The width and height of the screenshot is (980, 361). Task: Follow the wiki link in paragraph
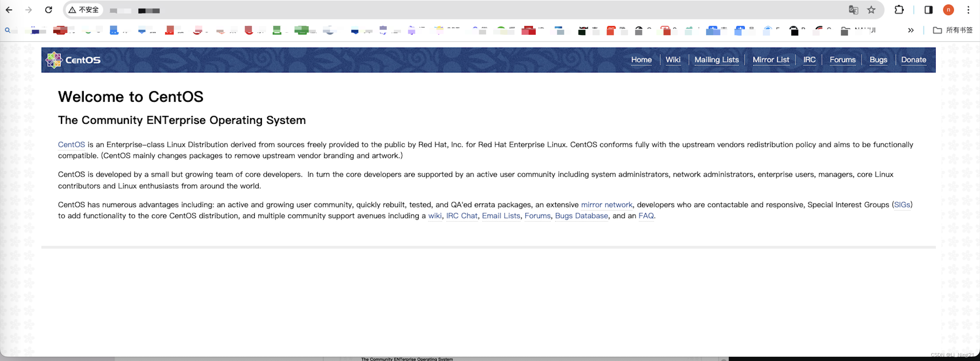tap(435, 216)
